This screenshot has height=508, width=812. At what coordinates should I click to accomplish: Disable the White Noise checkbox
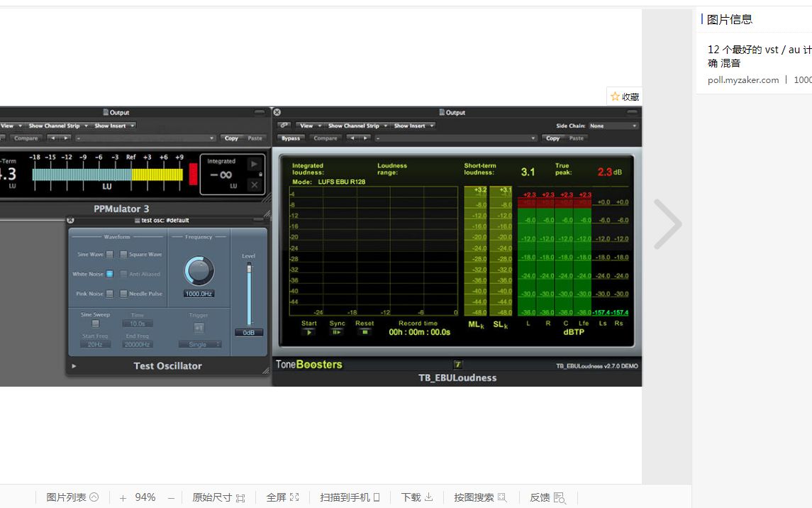click(111, 274)
